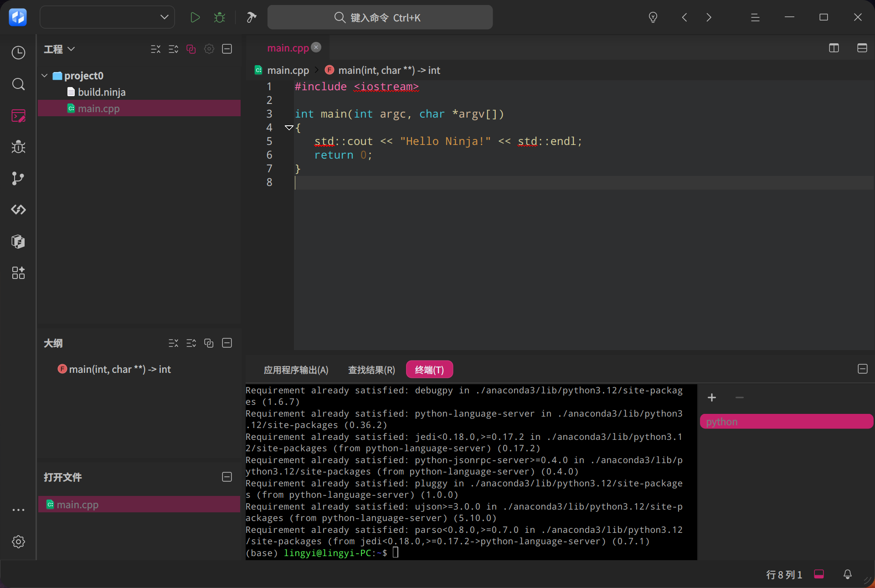Click the build hammer icon

pyautogui.click(x=251, y=17)
